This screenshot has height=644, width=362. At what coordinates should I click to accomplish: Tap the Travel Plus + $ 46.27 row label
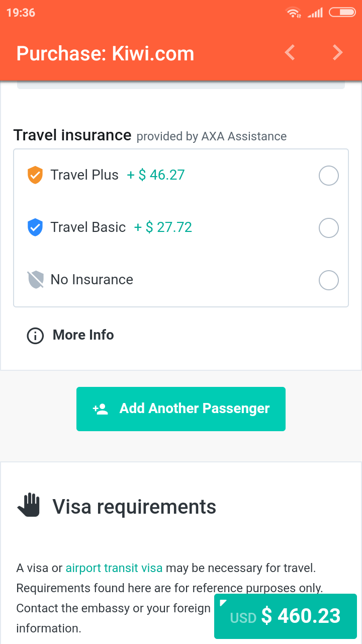coord(118,175)
